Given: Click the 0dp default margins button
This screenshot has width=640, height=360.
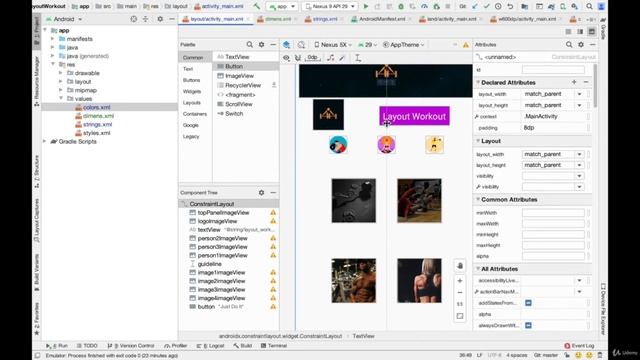Looking at the screenshot, I should coord(313,58).
